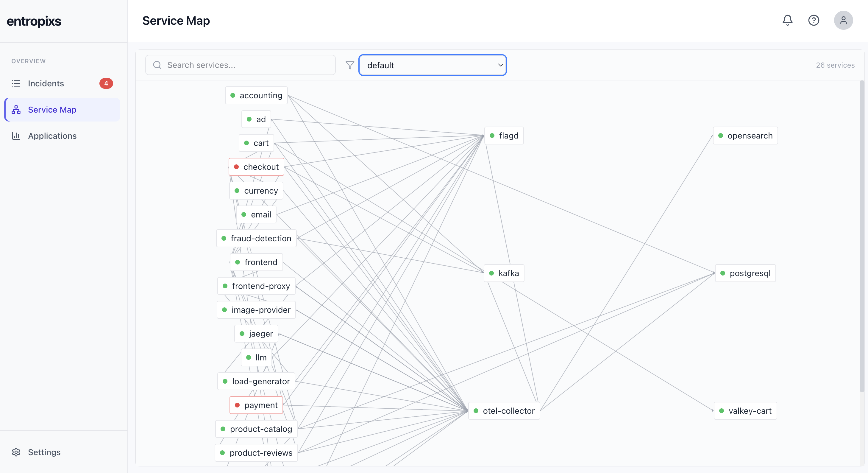Click the Settings gear icon
The image size is (868, 473).
point(16,452)
